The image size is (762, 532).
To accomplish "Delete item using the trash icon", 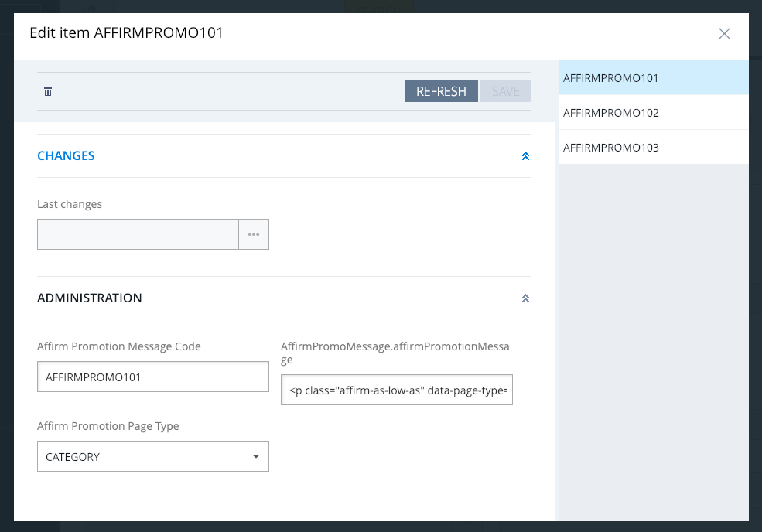I will [x=48, y=91].
